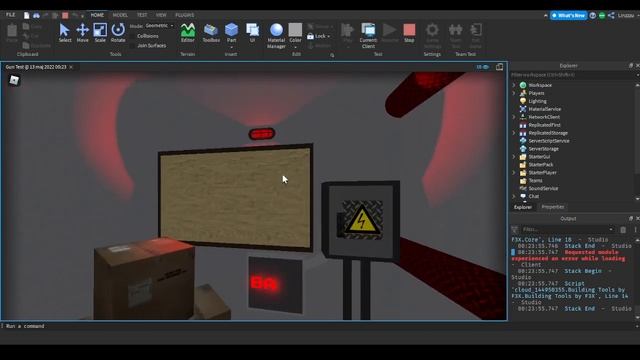
Task: Expand the Workspace tree node
Action: (514, 85)
